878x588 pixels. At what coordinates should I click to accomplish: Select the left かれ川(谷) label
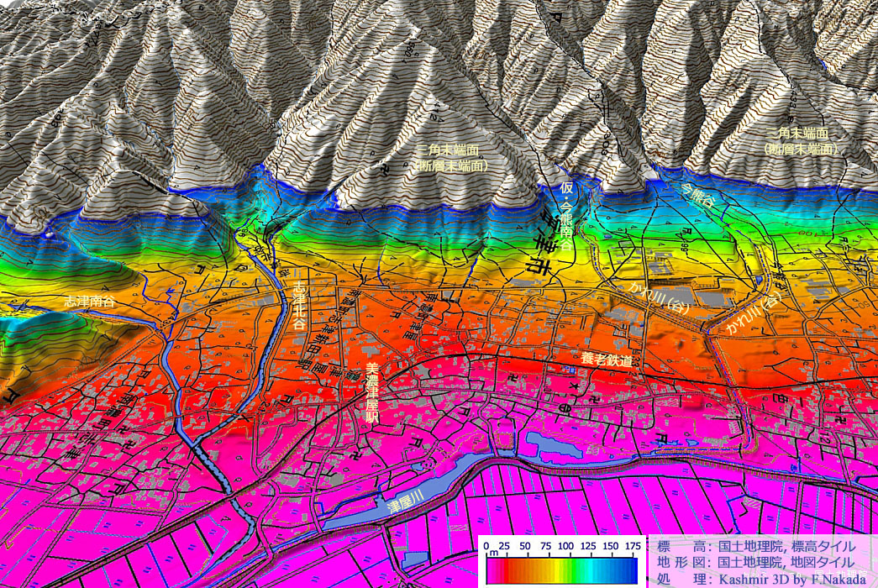pyautogui.click(x=660, y=298)
